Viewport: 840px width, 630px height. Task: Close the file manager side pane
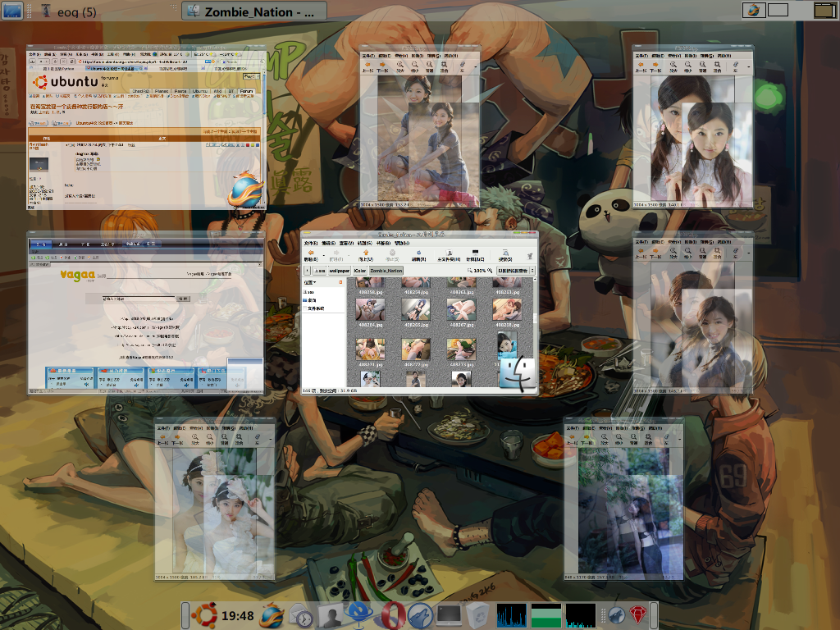[340, 282]
